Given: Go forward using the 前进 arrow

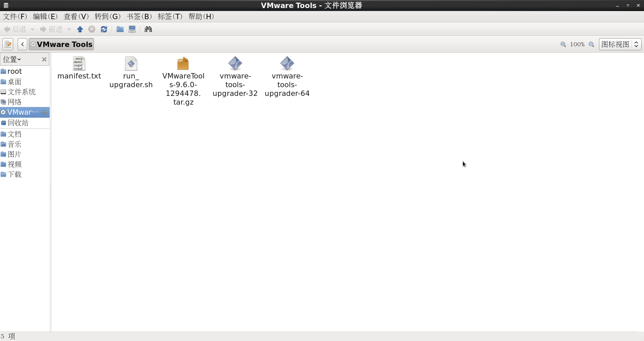Looking at the screenshot, I should [x=51, y=30].
